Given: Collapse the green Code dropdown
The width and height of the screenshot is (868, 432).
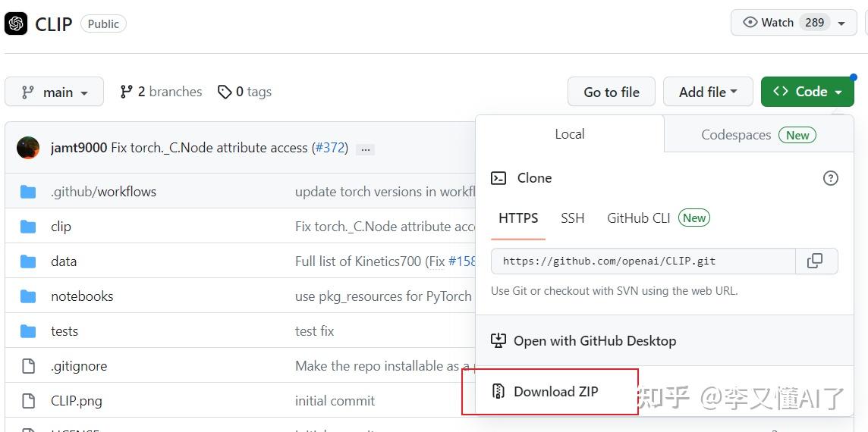Looking at the screenshot, I should (807, 92).
